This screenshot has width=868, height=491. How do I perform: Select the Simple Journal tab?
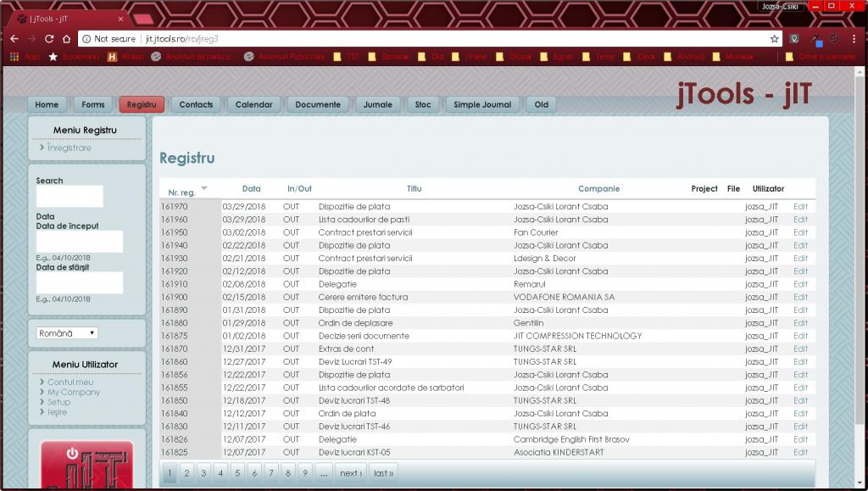click(x=482, y=105)
